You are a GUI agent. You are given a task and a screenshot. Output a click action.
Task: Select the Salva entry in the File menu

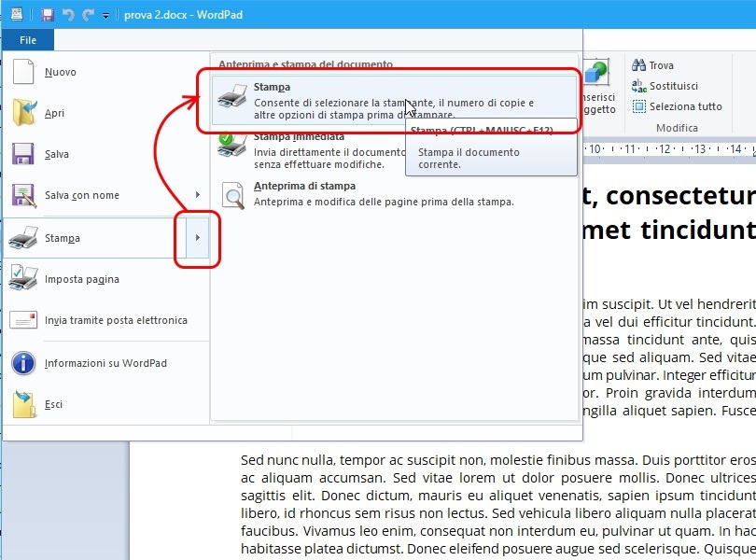106,154
